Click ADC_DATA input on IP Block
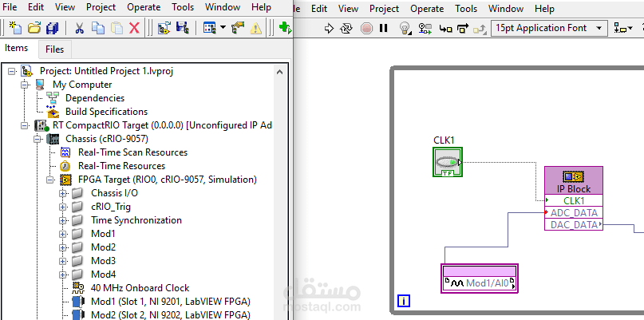Screen dimensions: 644x320 574,213
